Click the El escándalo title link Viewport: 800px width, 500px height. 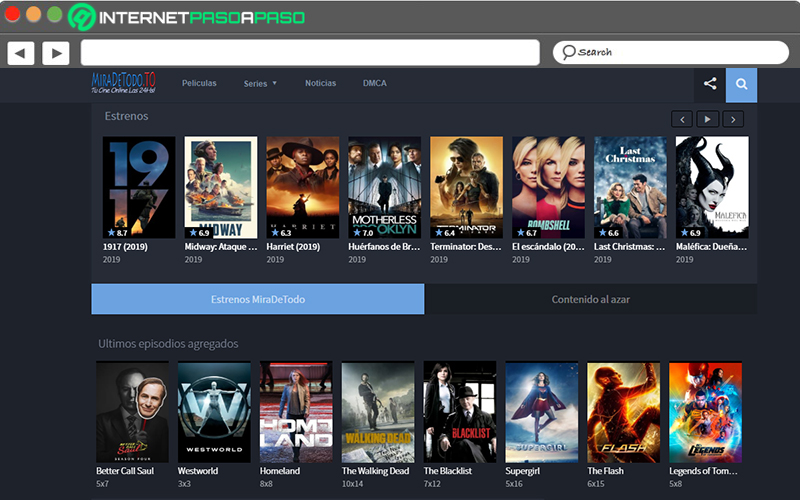point(548,246)
